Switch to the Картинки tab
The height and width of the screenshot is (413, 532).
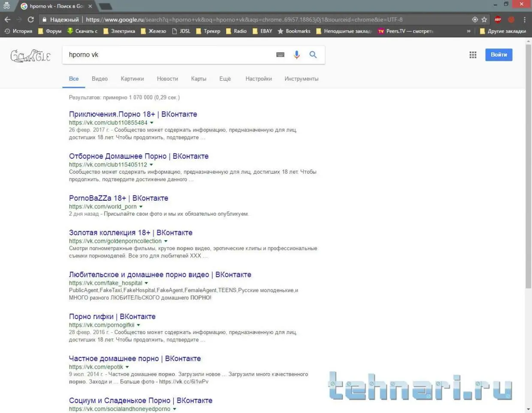(132, 79)
